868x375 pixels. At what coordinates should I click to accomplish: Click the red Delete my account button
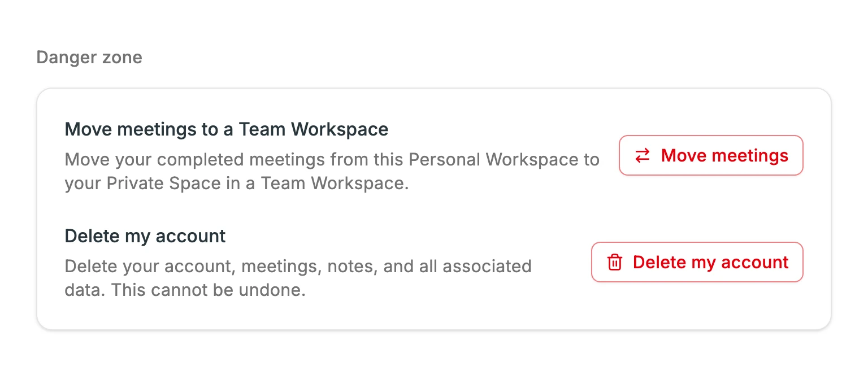(697, 262)
